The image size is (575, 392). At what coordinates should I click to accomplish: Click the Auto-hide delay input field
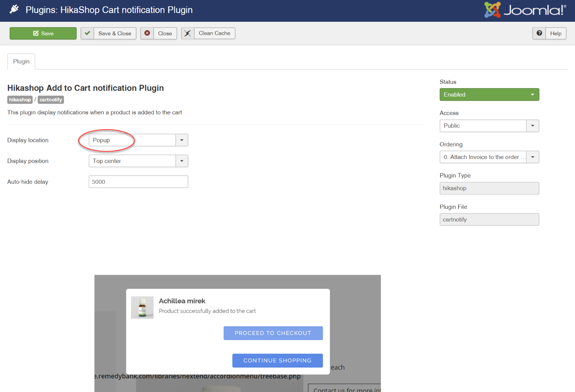(x=138, y=182)
